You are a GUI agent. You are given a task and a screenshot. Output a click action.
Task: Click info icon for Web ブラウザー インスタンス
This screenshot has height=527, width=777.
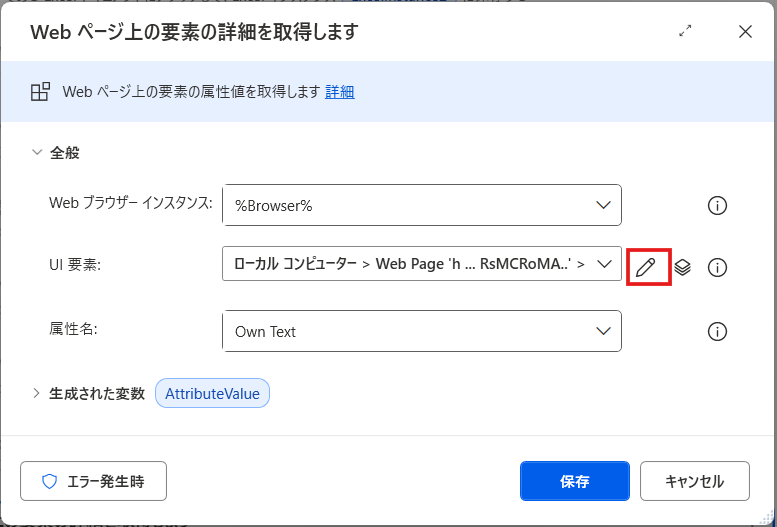716,206
